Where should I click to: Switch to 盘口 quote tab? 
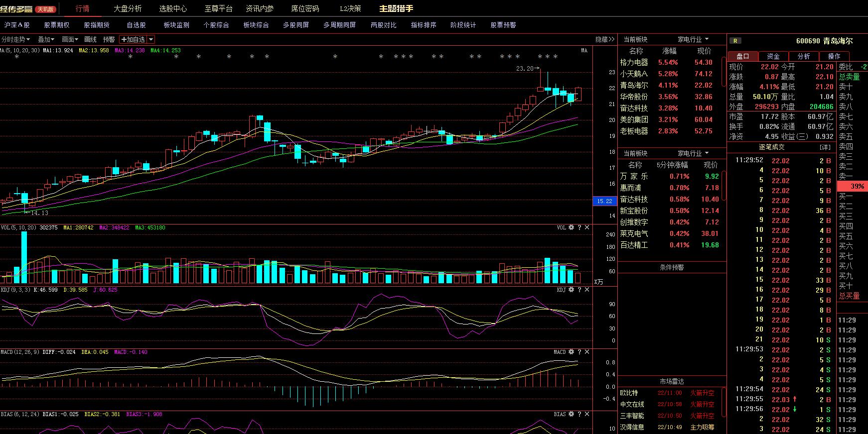pos(743,56)
